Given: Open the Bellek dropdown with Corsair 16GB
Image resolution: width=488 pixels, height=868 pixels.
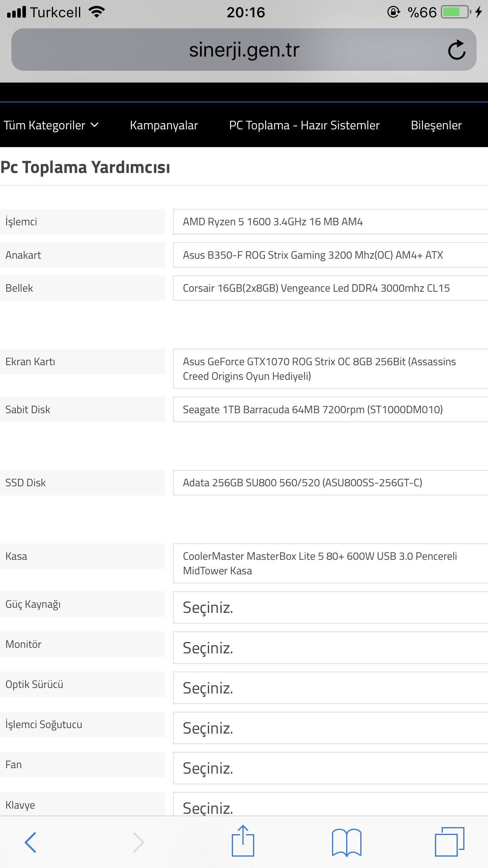Looking at the screenshot, I should tap(330, 288).
